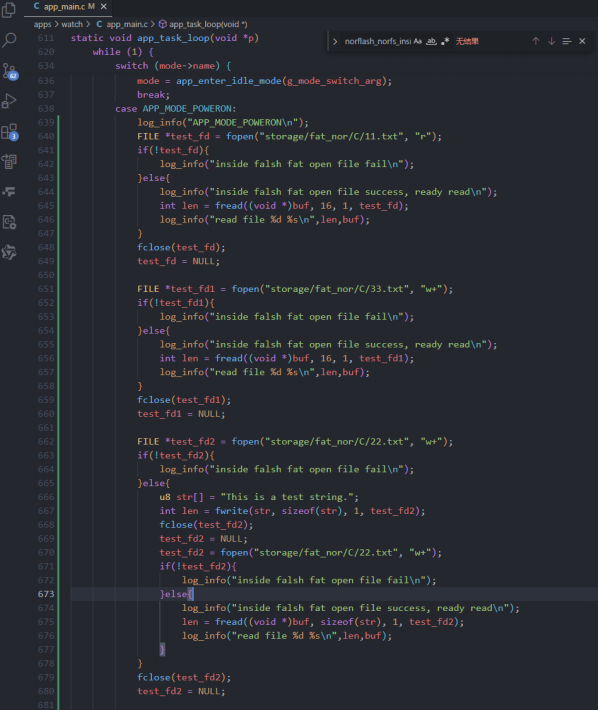Open the Remote Explorer-like document transfer icon
Image resolution: width=598 pixels, height=710 pixels.
[9, 161]
